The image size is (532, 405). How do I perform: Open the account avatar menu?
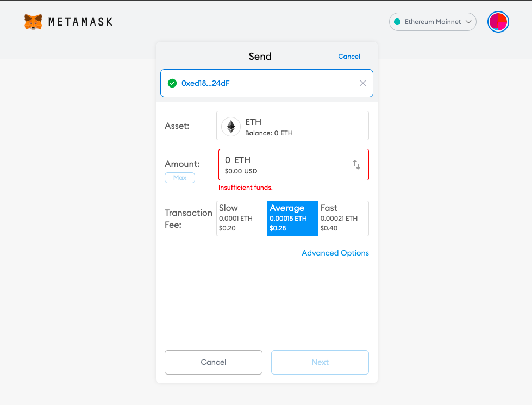498,22
